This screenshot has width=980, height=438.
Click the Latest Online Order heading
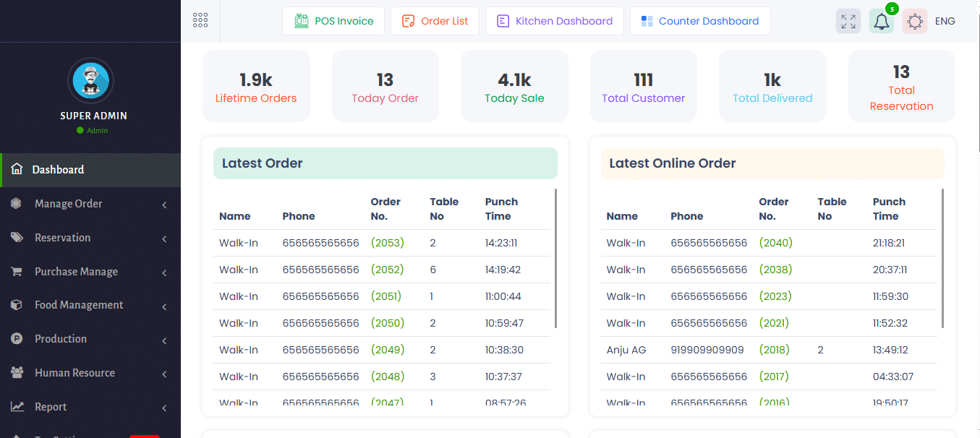point(673,163)
